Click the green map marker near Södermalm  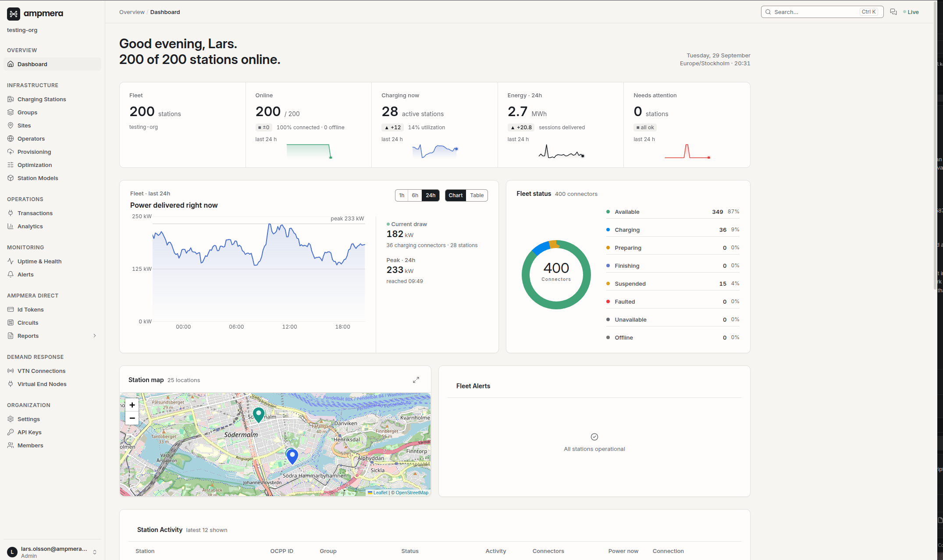259,415
